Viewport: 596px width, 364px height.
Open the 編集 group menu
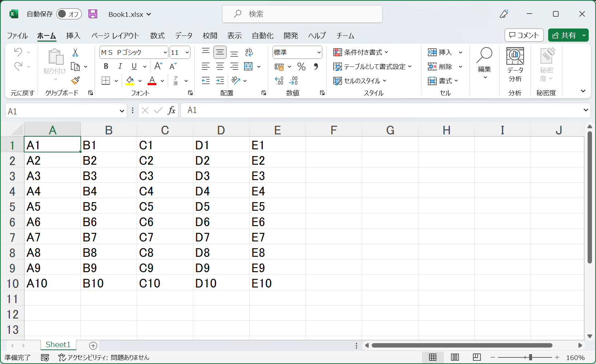tap(485, 64)
